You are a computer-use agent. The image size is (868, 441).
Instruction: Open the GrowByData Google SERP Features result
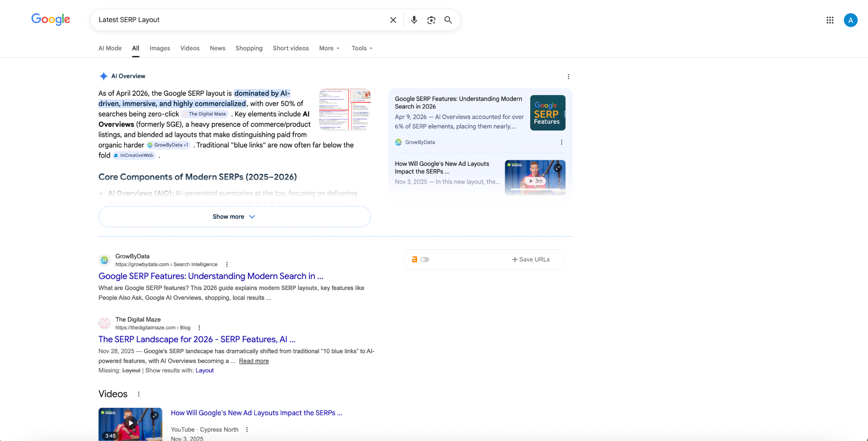[x=211, y=276]
